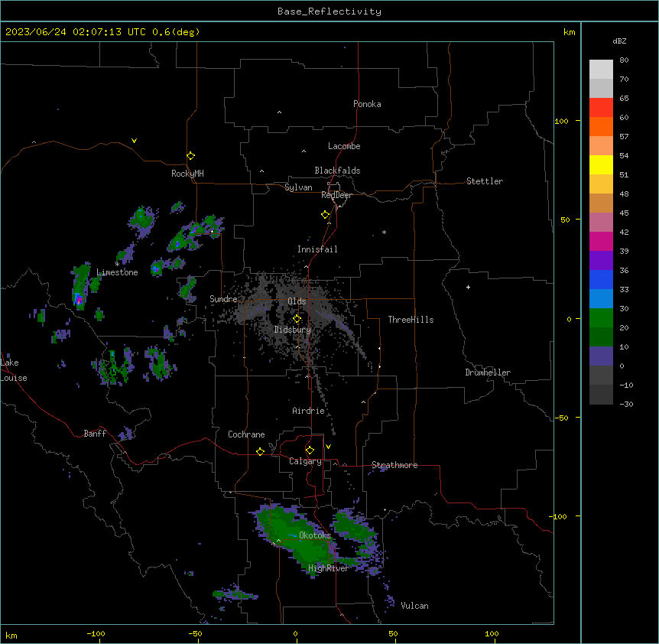
Task: Click the 80 value on the dBZ legend
Action: click(x=624, y=60)
